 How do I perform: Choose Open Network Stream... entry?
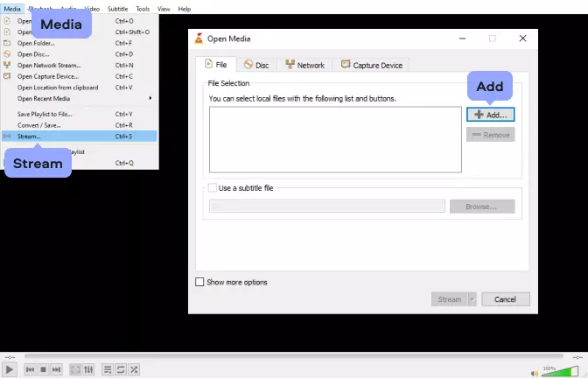coord(80,66)
